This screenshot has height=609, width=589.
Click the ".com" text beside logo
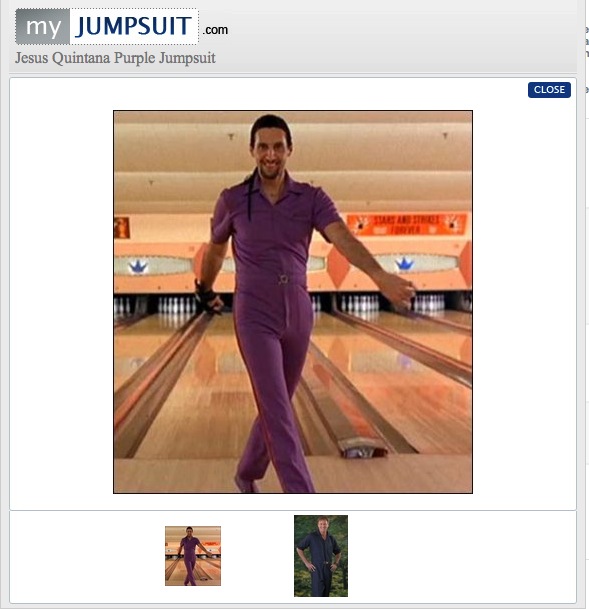215,30
